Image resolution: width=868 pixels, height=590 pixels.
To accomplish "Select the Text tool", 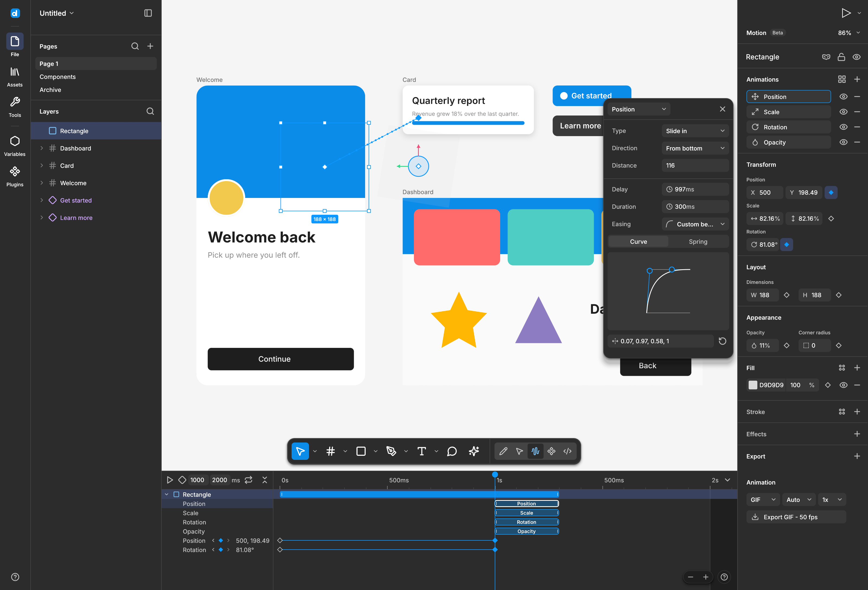I will [422, 451].
